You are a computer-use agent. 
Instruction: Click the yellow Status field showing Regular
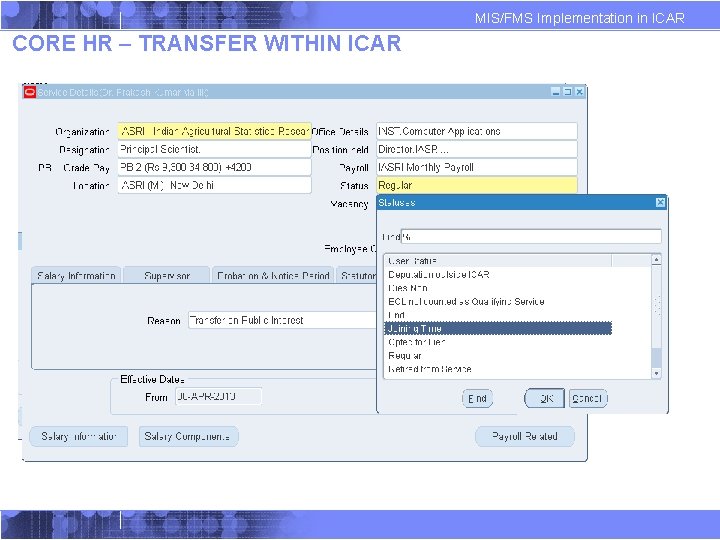pyautogui.click(x=477, y=185)
